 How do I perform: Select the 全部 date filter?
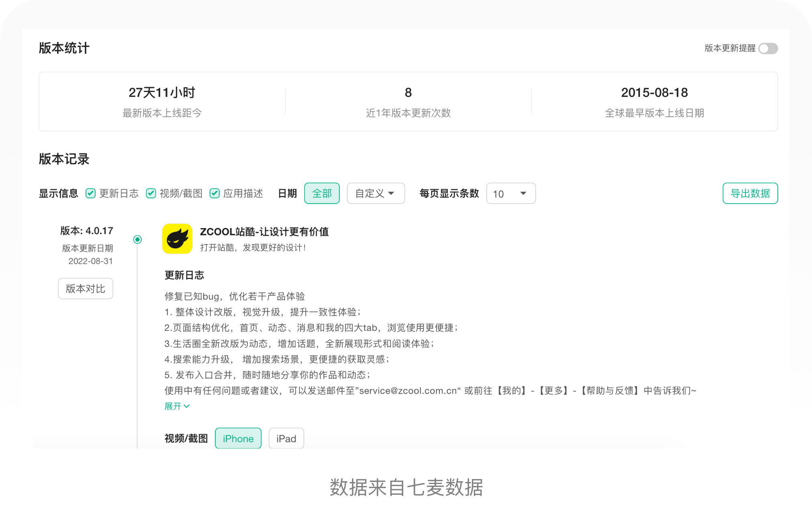click(x=322, y=194)
